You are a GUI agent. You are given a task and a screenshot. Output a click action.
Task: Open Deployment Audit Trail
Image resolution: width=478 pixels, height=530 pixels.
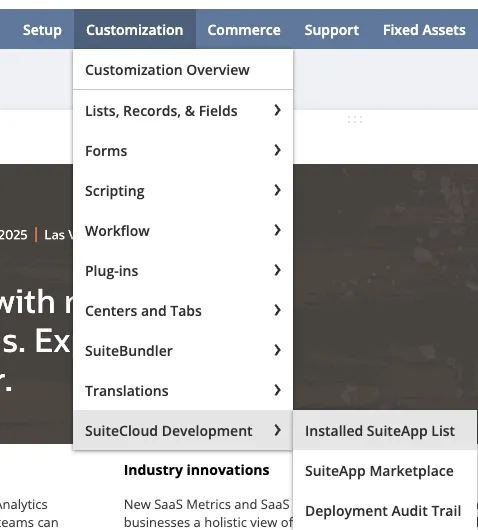(x=385, y=510)
